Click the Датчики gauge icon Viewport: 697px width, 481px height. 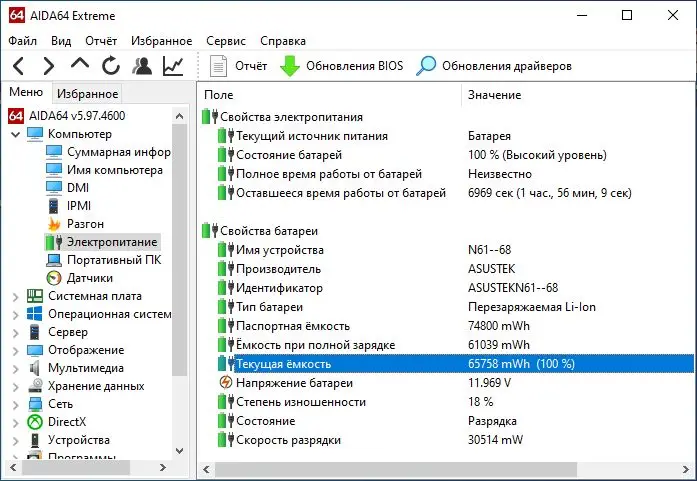point(54,278)
